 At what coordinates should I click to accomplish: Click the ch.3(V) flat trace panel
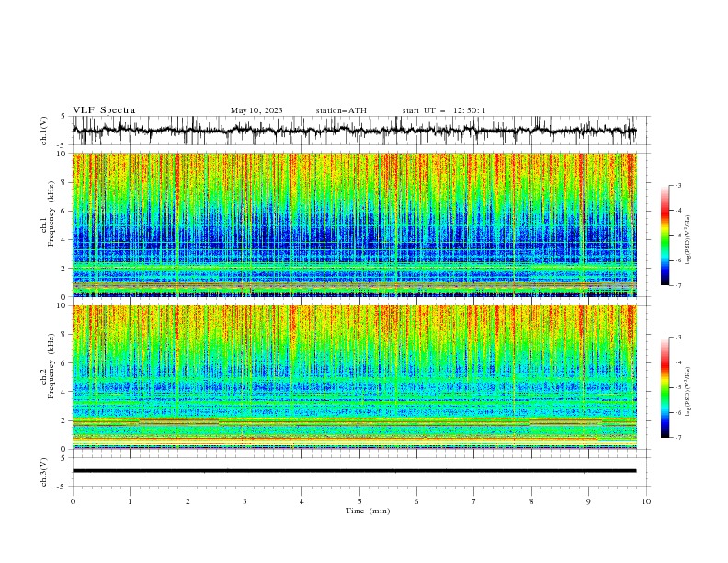point(359,472)
